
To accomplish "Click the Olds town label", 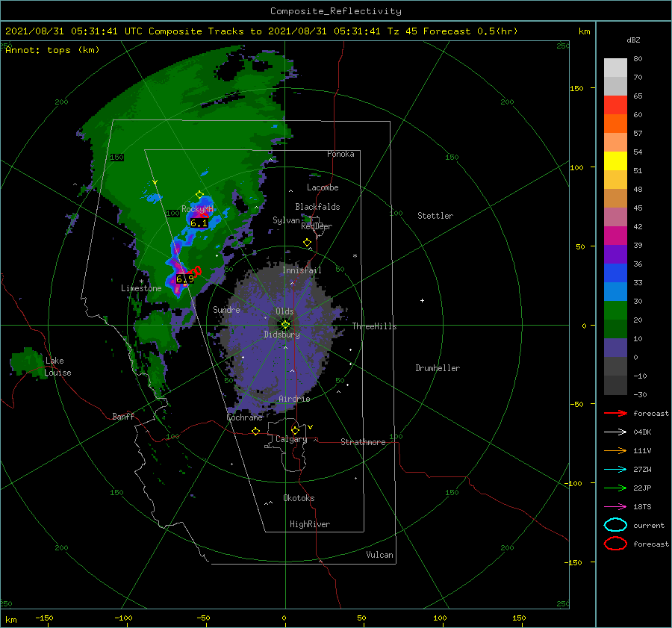I will pos(284,311).
